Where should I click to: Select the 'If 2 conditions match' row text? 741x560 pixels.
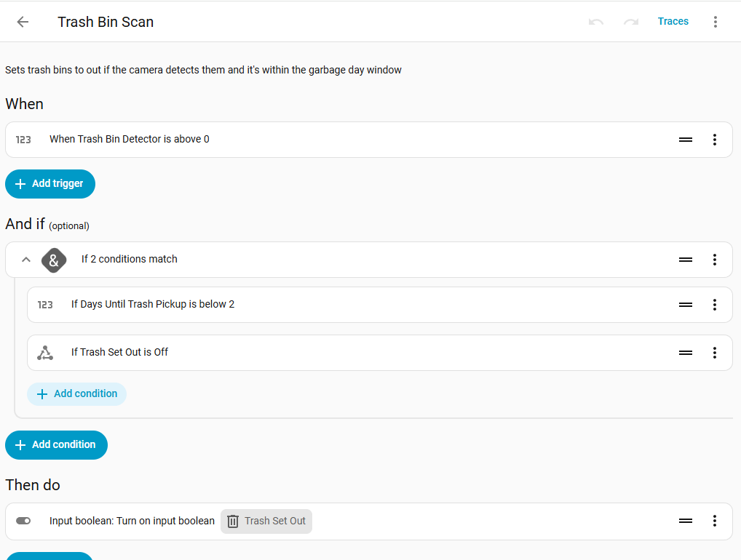(x=129, y=259)
